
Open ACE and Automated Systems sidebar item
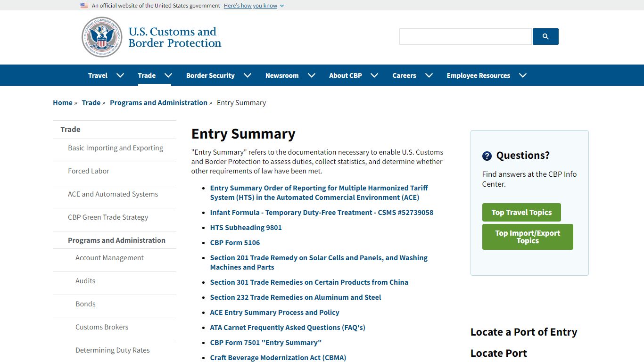tap(113, 194)
